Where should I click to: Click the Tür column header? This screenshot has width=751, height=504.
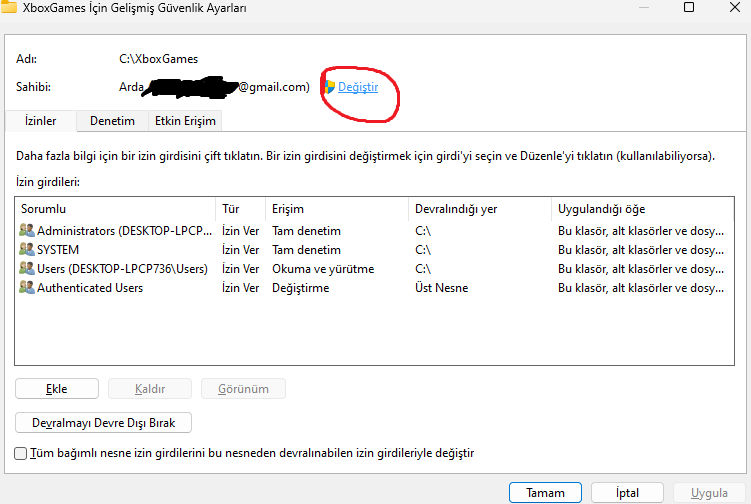[241, 209]
